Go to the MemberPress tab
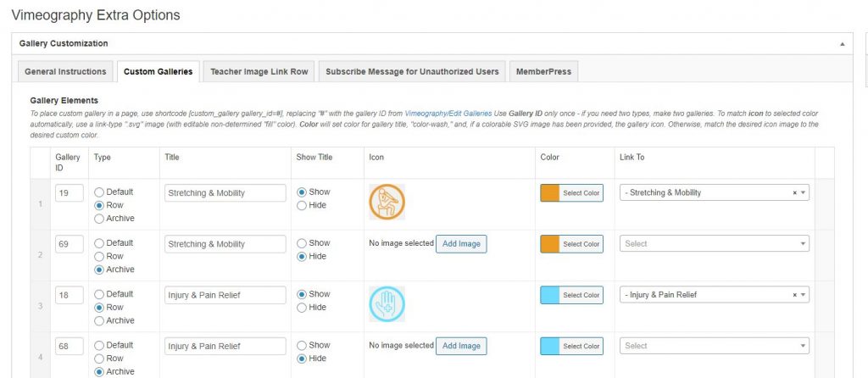 (543, 72)
